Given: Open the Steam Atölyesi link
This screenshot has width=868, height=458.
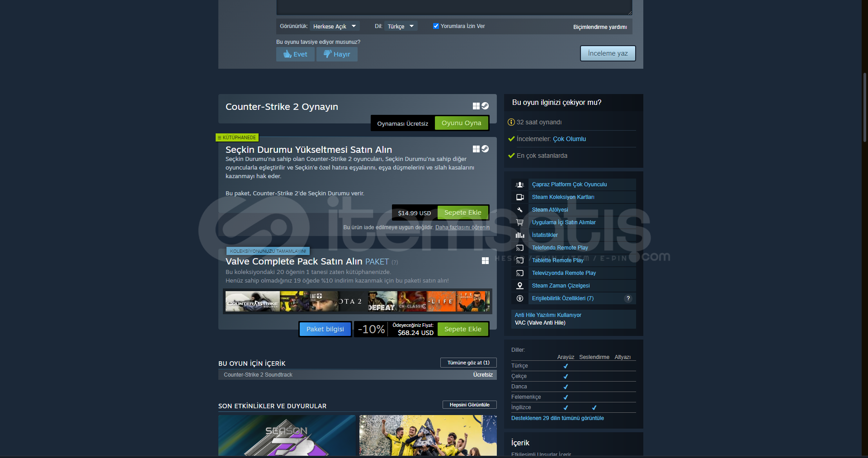Looking at the screenshot, I should [550, 210].
